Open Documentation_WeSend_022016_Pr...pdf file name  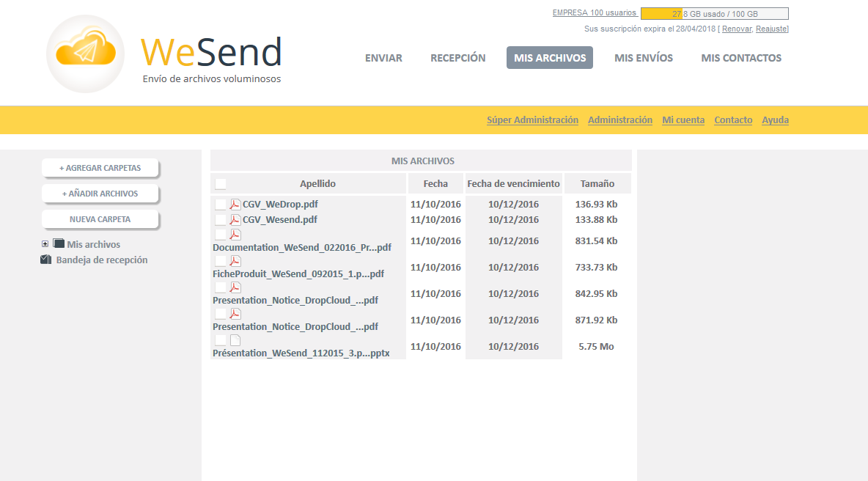(x=302, y=247)
